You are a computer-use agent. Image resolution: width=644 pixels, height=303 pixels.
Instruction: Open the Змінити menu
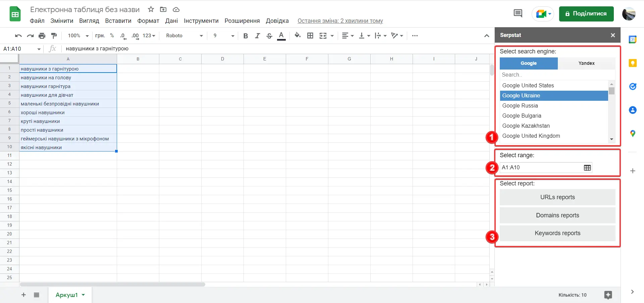coord(62,21)
